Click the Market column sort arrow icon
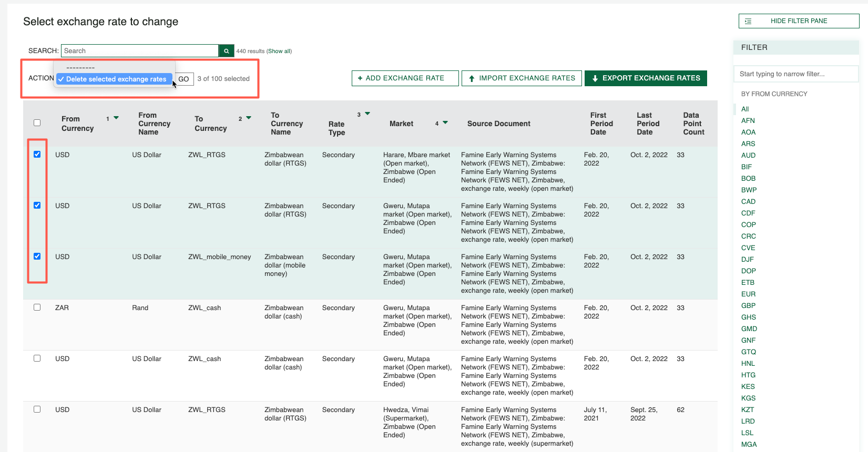Viewport: 868px width, 452px height. tap(445, 123)
